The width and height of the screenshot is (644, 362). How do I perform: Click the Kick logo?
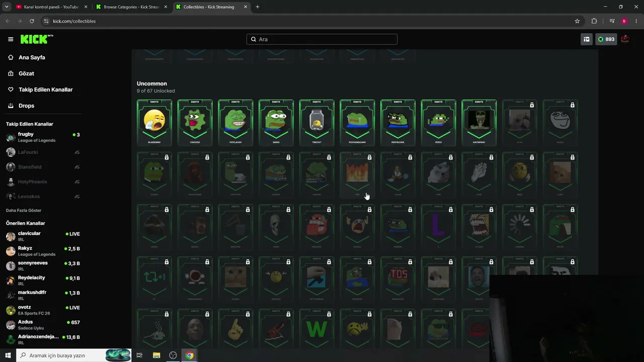pyautogui.click(x=37, y=39)
